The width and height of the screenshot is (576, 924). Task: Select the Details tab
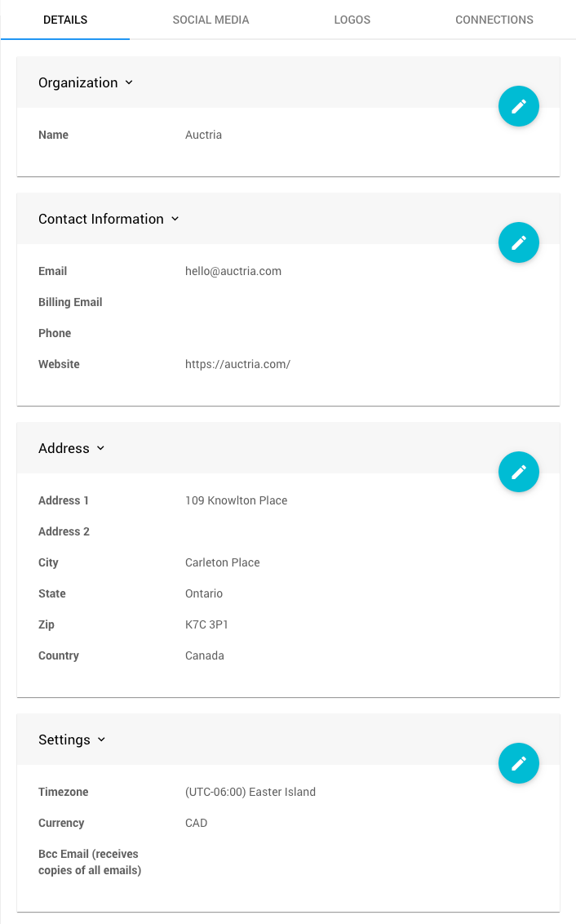(65, 20)
